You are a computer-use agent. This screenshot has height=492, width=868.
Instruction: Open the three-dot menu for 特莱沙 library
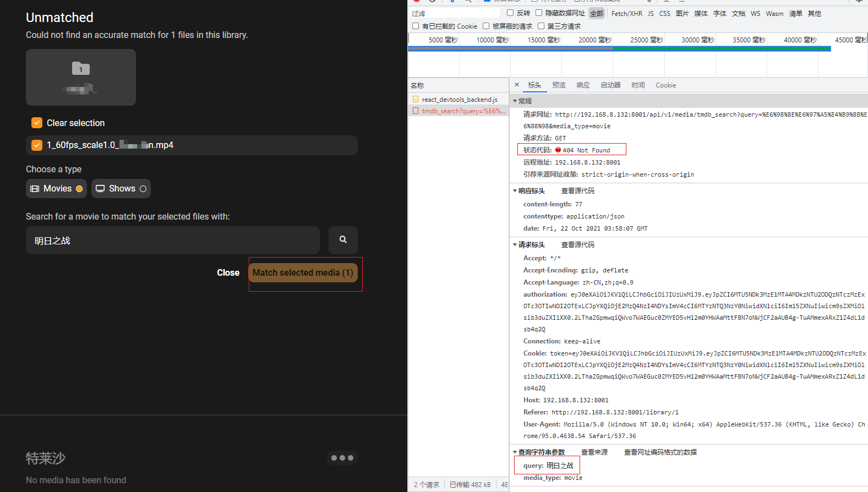point(342,458)
